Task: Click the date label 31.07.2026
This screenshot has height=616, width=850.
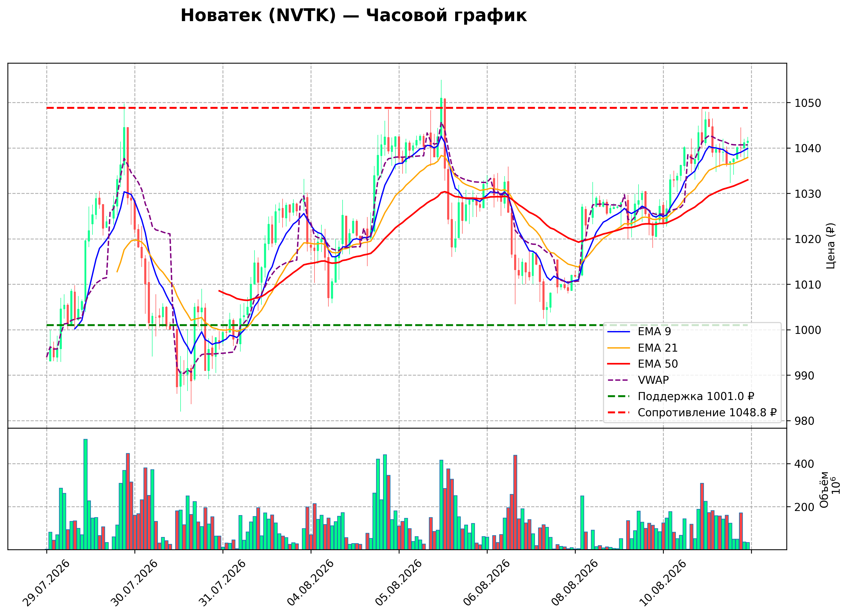Action: click(223, 583)
